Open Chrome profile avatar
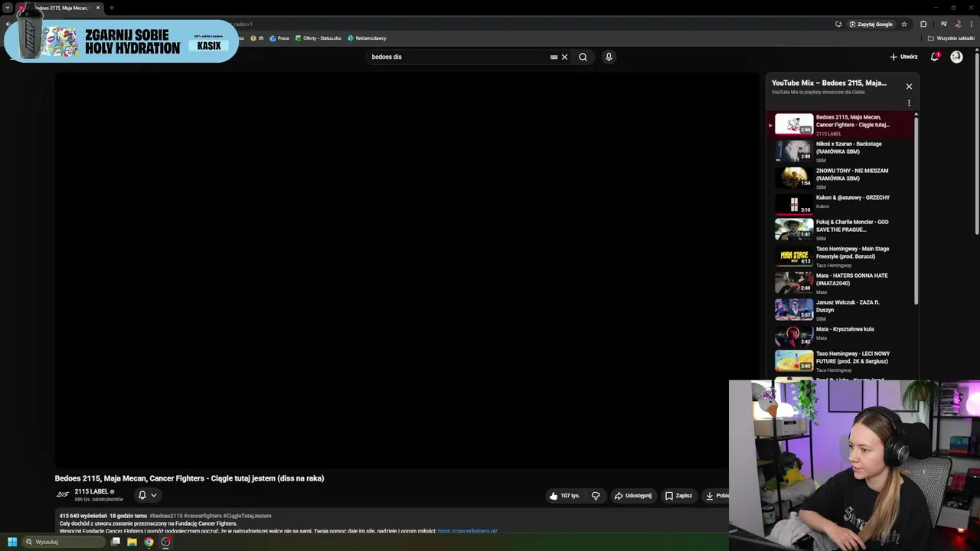This screenshot has width=980, height=551. 957,24
